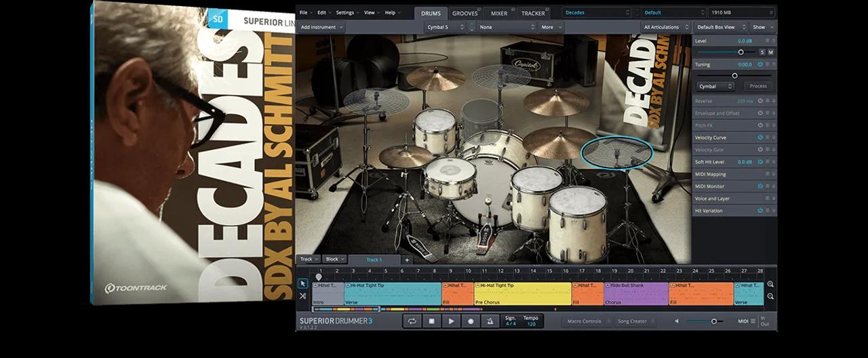Zoom out on the song track
Image resolution: width=868 pixels, height=358 pixels.
(771, 297)
